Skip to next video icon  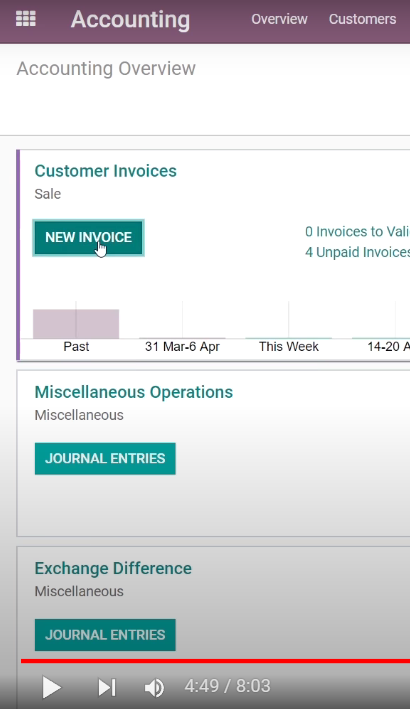[107, 687]
